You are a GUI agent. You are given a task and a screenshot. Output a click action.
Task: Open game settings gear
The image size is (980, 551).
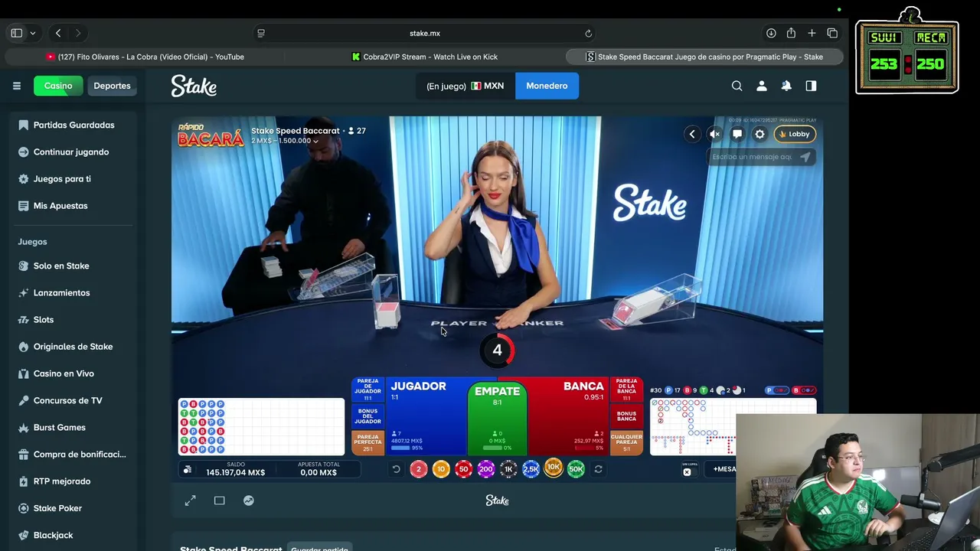tap(759, 134)
